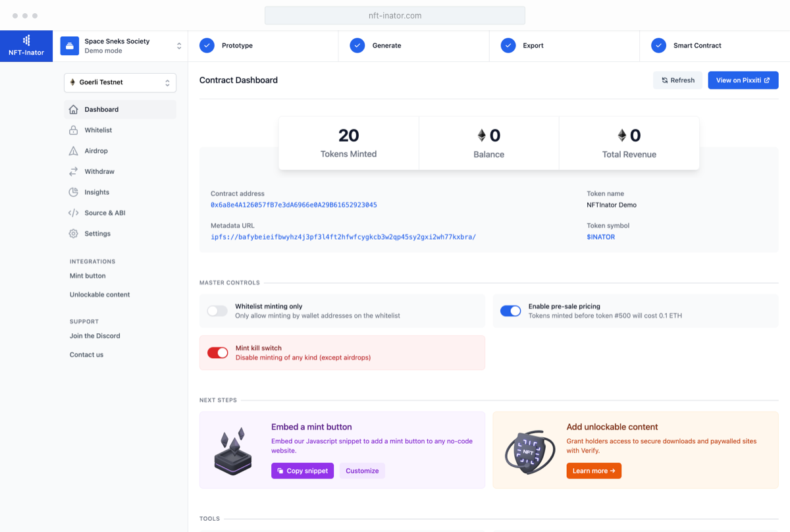Enable the Whitelist minting only toggle
The width and height of the screenshot is (790, 532).
click(217, 311)
